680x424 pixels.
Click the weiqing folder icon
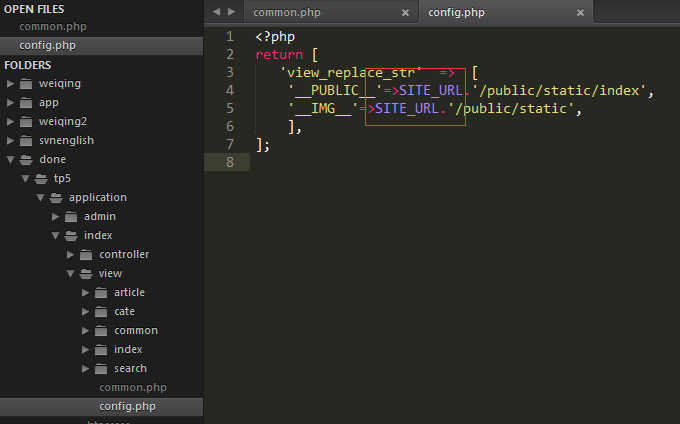pos(26,84)
